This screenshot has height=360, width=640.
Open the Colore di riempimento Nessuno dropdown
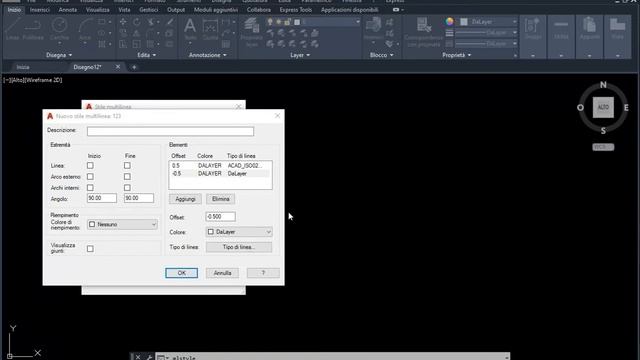[x=122, y=224]
